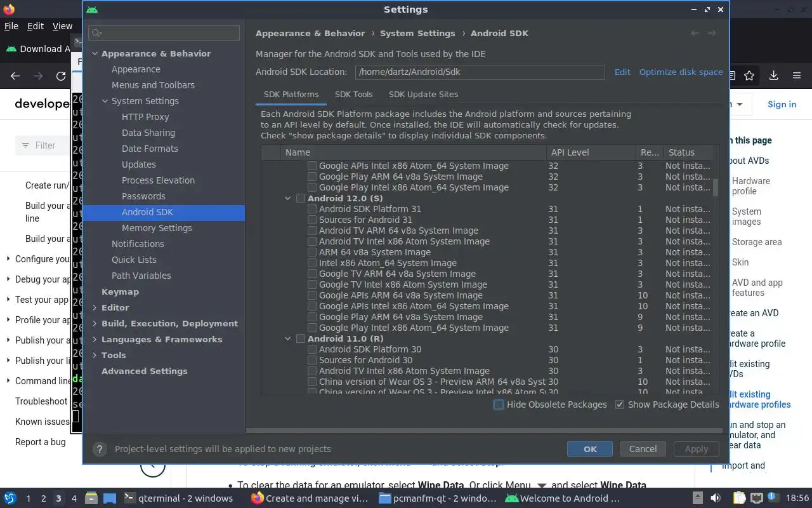Click the volume speaker icon in system tray
812x508 pixels.
pyautogui.click(x=716, y=498)
